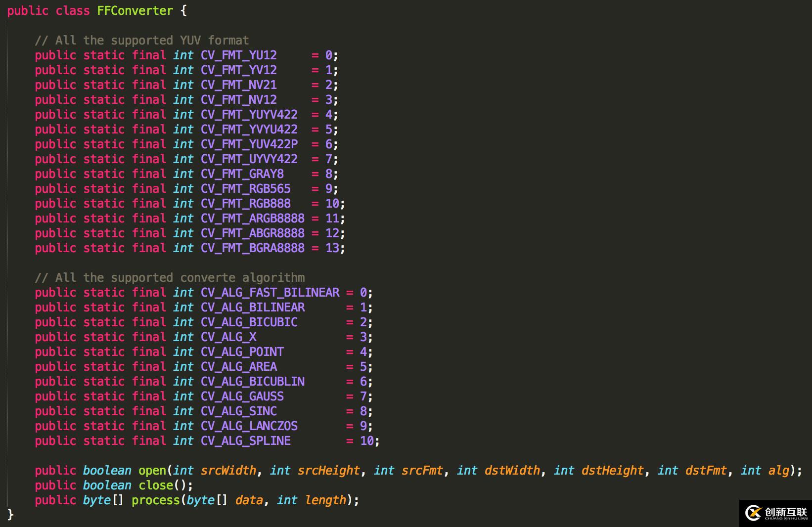
Task: Click the srcFmt parameter
Action: pos(422,470)
